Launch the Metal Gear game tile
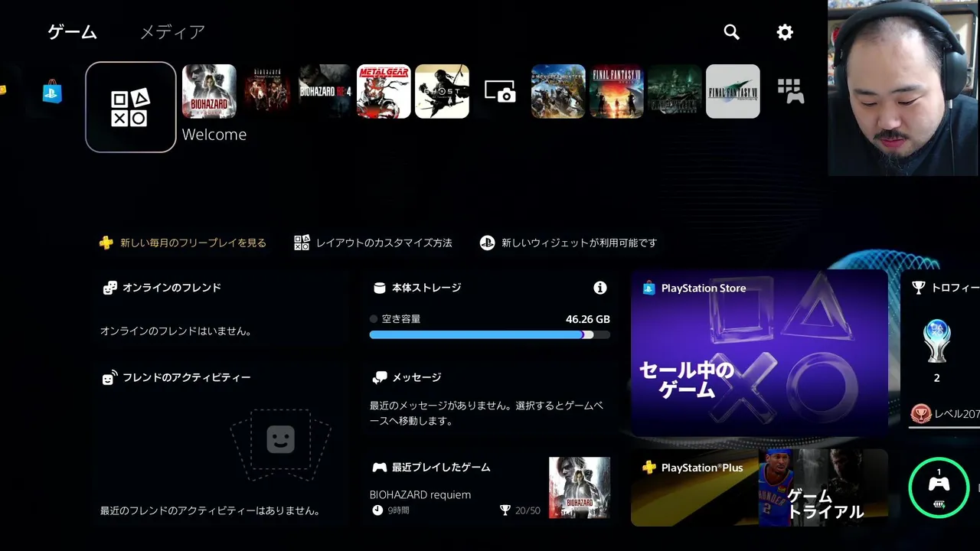The width and height of the screenshot is (980, 551). click(384, 91)
